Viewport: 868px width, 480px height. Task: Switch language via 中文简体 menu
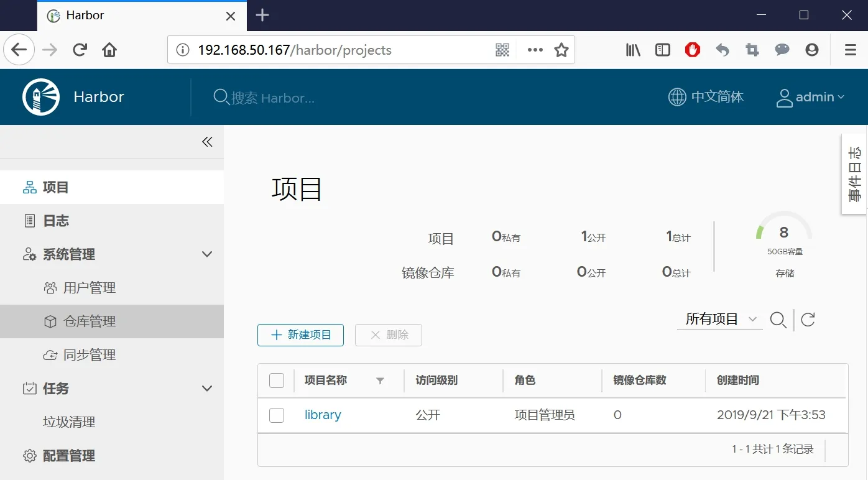[x=706, y=97]
